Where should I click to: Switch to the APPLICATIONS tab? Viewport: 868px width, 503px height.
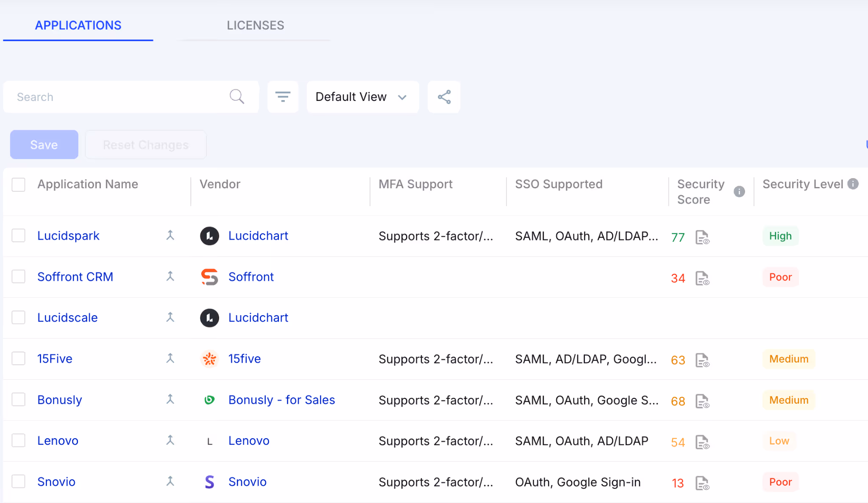click(78, 25)
